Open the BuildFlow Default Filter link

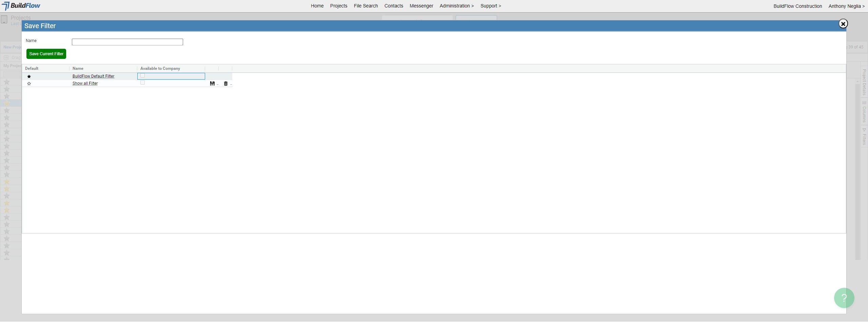[x=93, y=76]
